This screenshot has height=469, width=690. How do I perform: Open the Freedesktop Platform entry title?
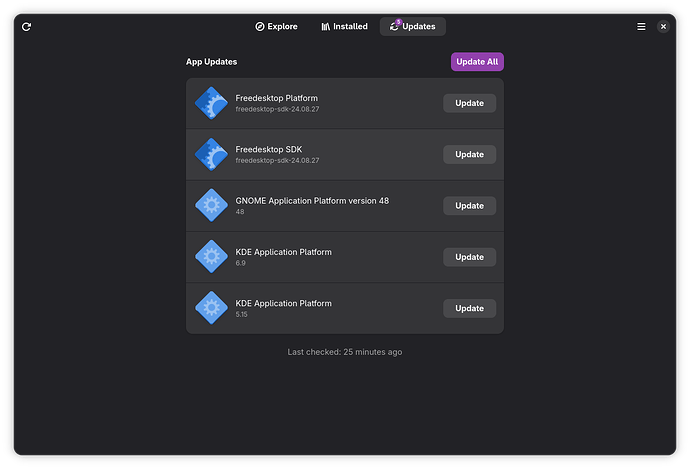276,98
